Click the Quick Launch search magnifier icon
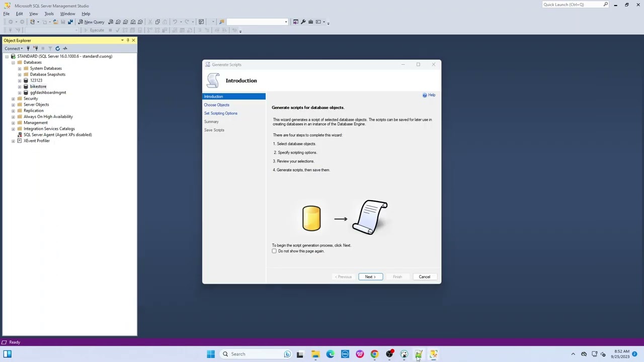 (605, 5)
